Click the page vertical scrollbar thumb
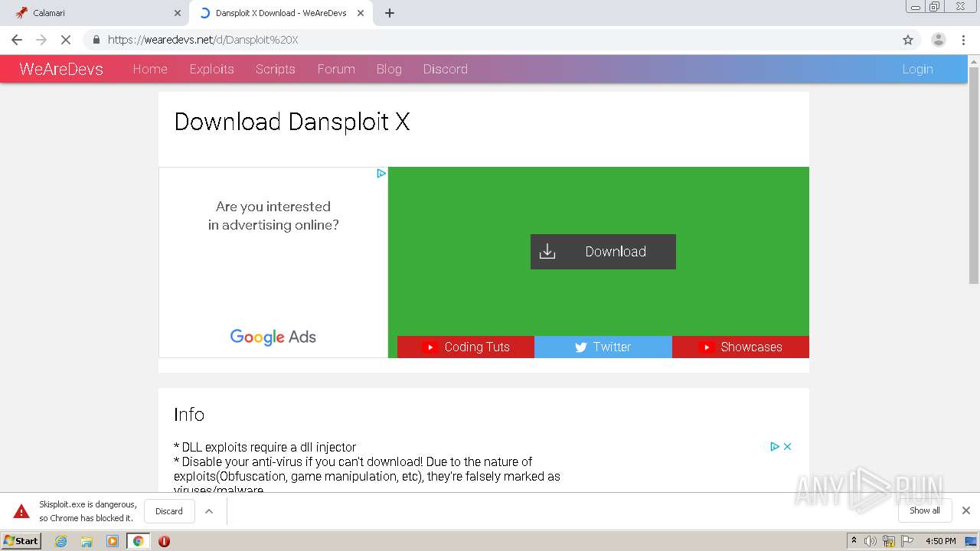The image size is (980, 551). click(x=974, y=175)
